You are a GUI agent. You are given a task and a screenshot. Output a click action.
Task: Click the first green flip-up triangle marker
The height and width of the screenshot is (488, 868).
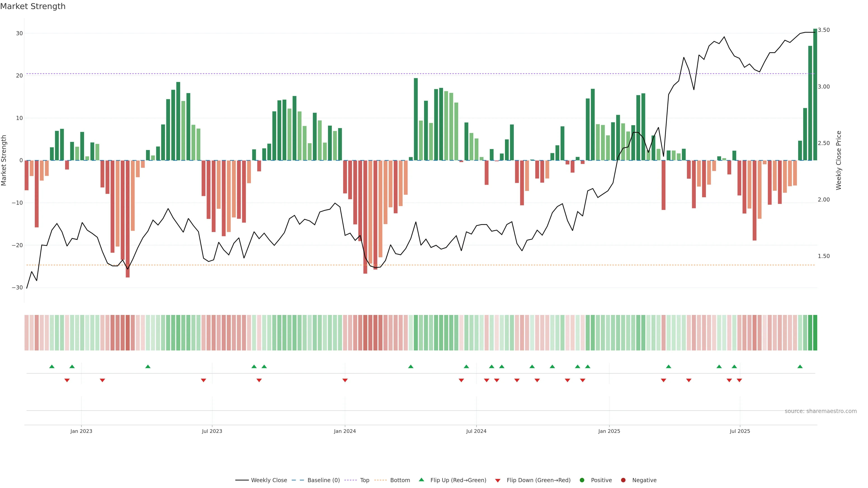tap(52, 366)
